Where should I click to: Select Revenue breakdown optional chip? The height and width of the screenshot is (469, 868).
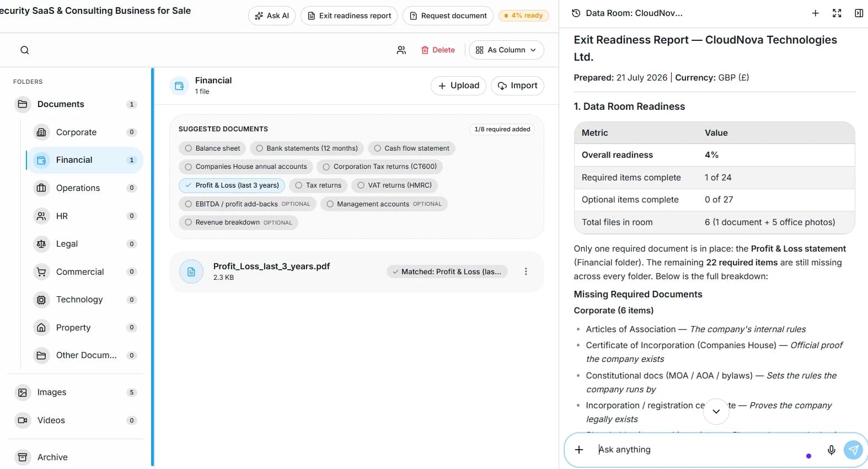click(x=238, y=222)
